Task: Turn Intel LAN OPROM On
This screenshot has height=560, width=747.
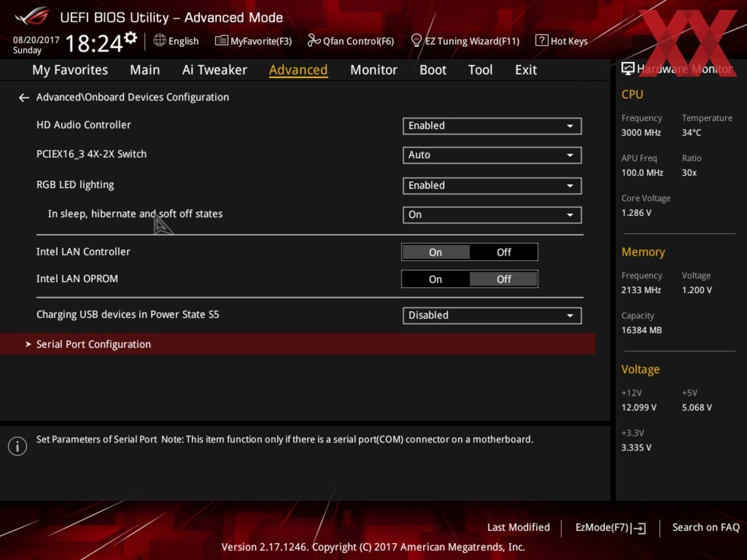Action: click(436, 279)
